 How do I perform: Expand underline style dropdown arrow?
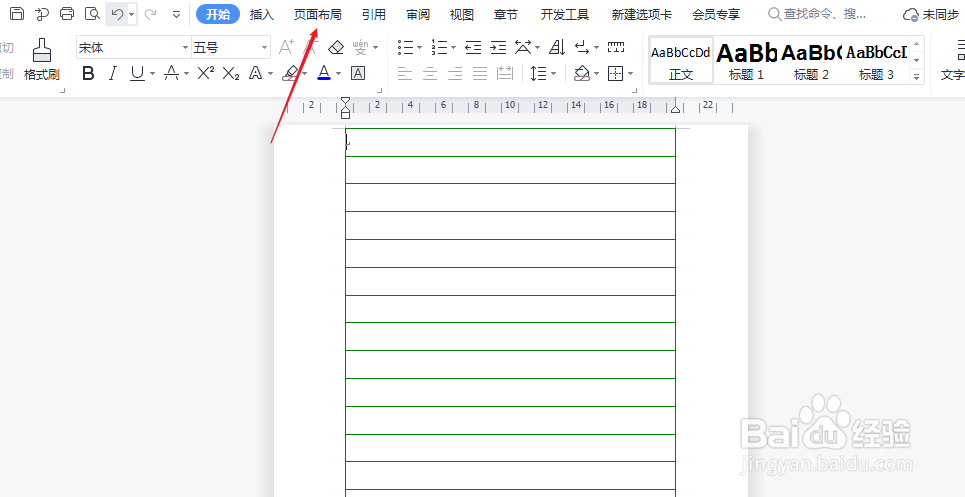(x=153, y=74)
